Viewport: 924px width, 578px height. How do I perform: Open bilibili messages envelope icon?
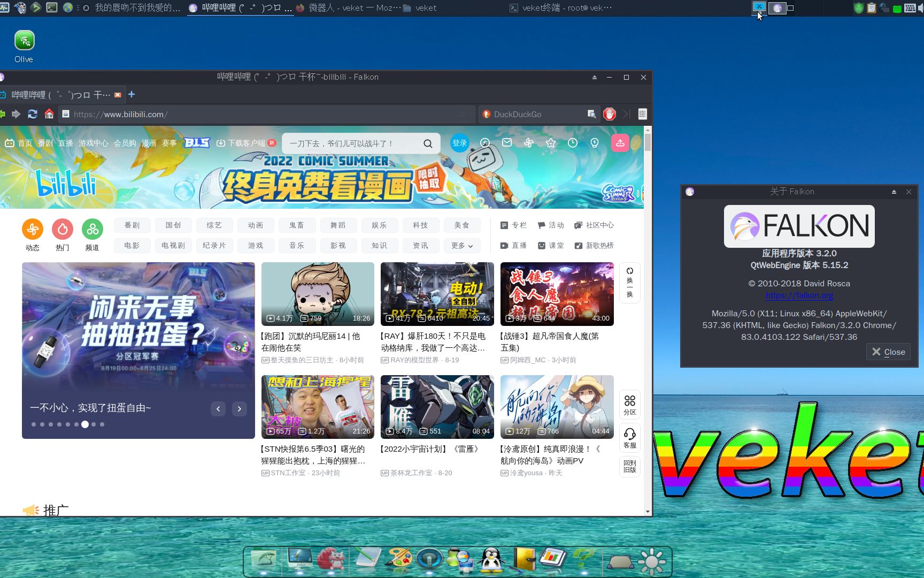507,143
